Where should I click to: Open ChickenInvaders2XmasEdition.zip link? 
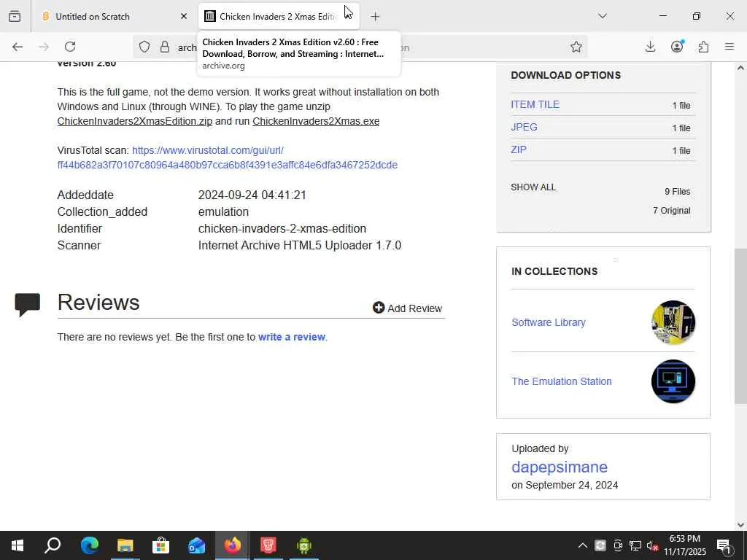pos(134,121)
